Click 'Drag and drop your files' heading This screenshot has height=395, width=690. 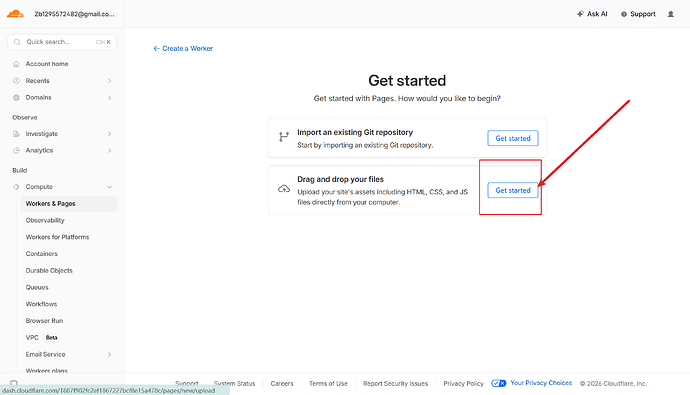(341, 179)
